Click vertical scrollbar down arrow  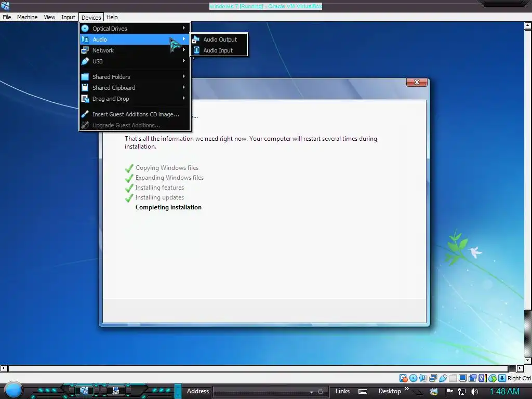pyautogui.click(x=528, y=361)
